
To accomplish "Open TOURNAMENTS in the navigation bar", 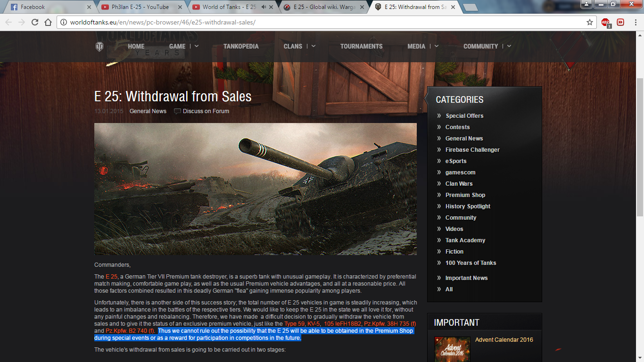I will tap(362, 46).
